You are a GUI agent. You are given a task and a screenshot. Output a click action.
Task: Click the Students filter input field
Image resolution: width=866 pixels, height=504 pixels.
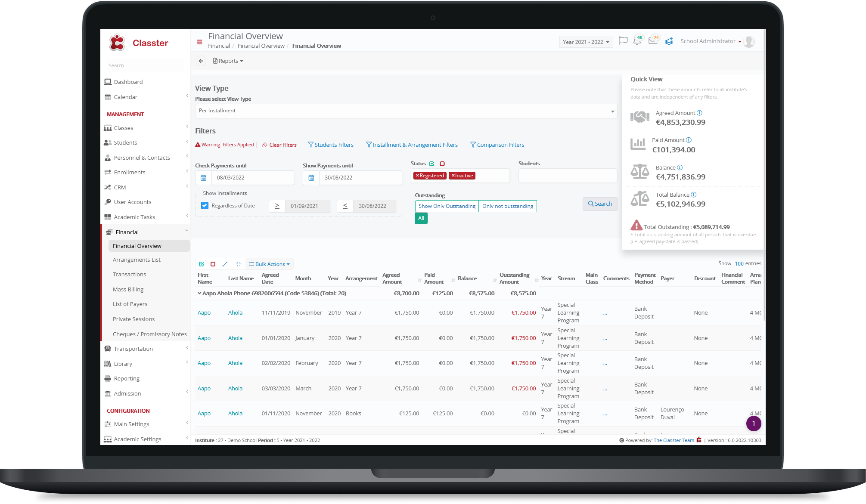click(x=568, y=176)
